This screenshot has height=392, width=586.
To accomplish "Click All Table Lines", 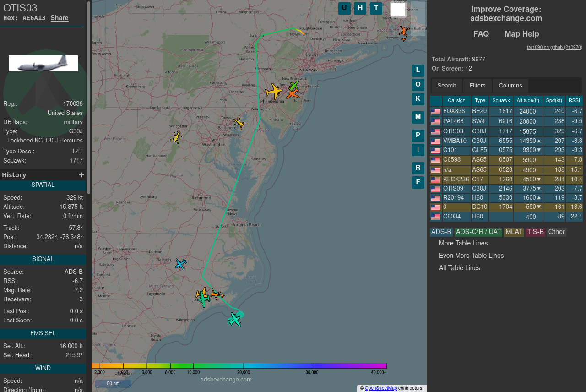I will tap(460, 268).
